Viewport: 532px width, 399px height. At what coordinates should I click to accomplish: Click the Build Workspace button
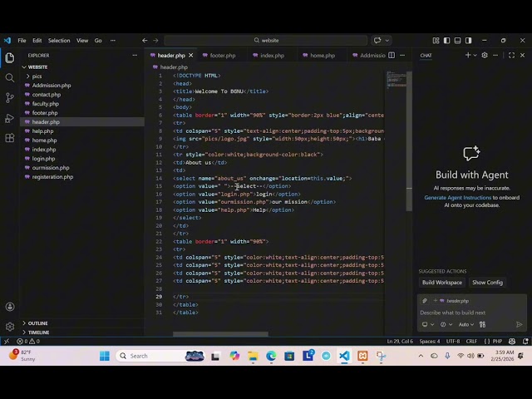coord(441,283)
